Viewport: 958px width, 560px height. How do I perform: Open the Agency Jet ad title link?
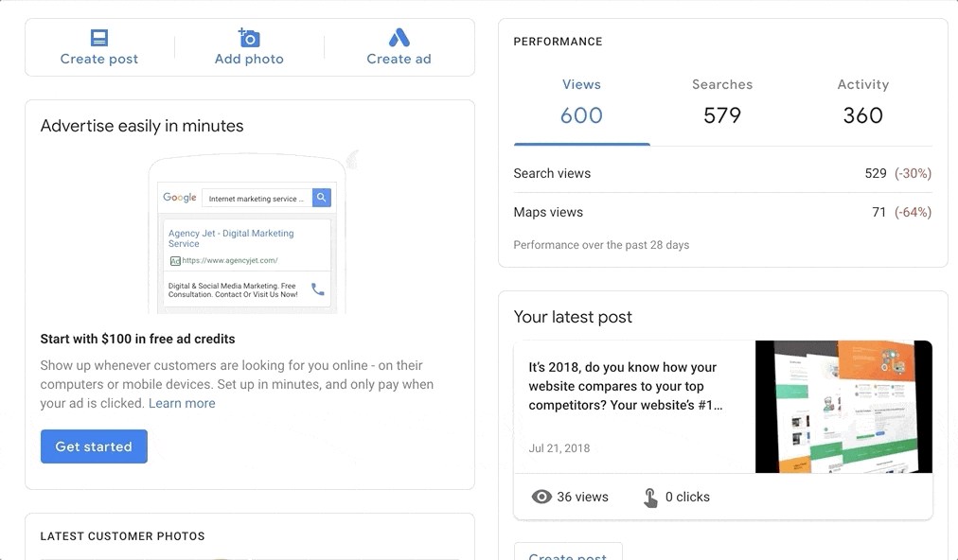pos(231,238)
